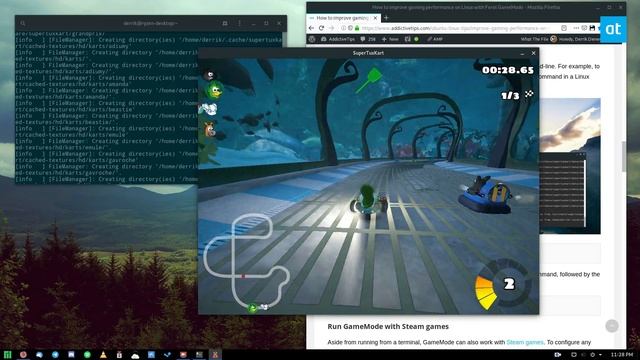The width and height of the screenshot is (640, 360).
Task: Click the speedometer gauge showing 2
Action: point(503,284)
